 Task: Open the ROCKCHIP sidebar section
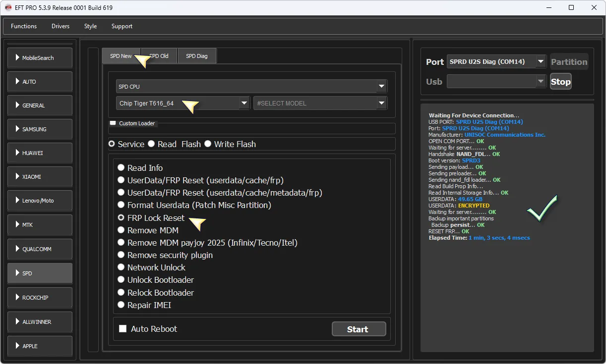40,298
